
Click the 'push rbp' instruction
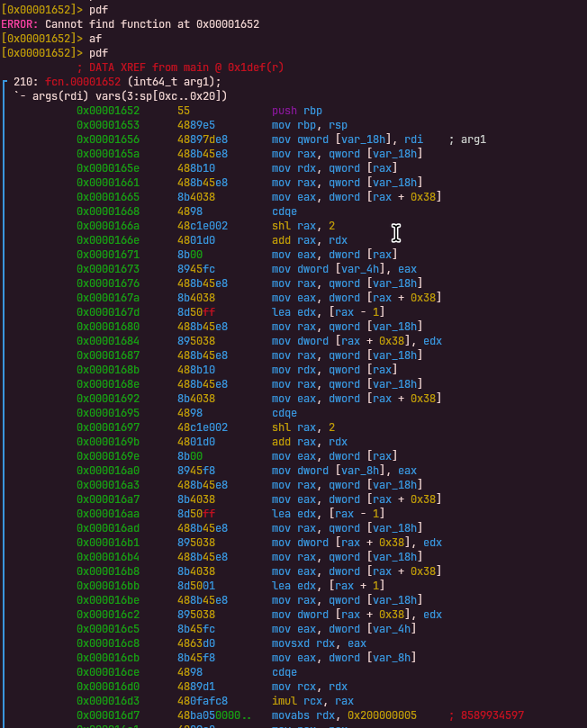point(296,111)
